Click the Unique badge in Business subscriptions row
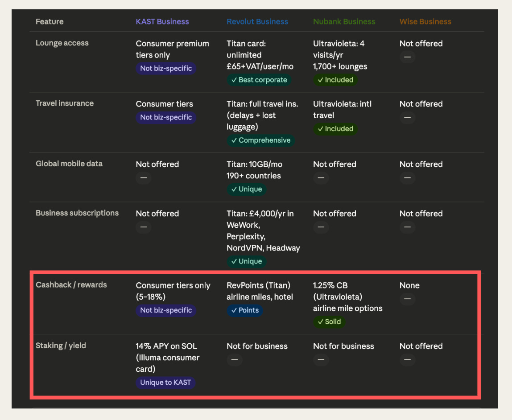 click(247, 261)
